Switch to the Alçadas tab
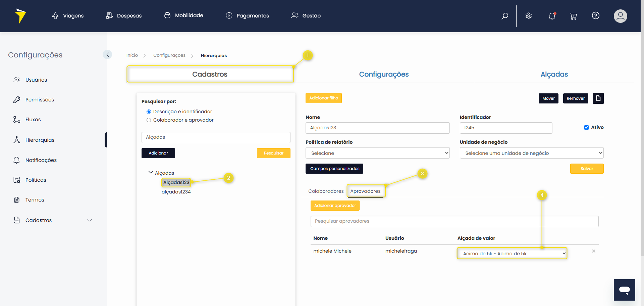The image size is (644, 306). tap(554, 74)
